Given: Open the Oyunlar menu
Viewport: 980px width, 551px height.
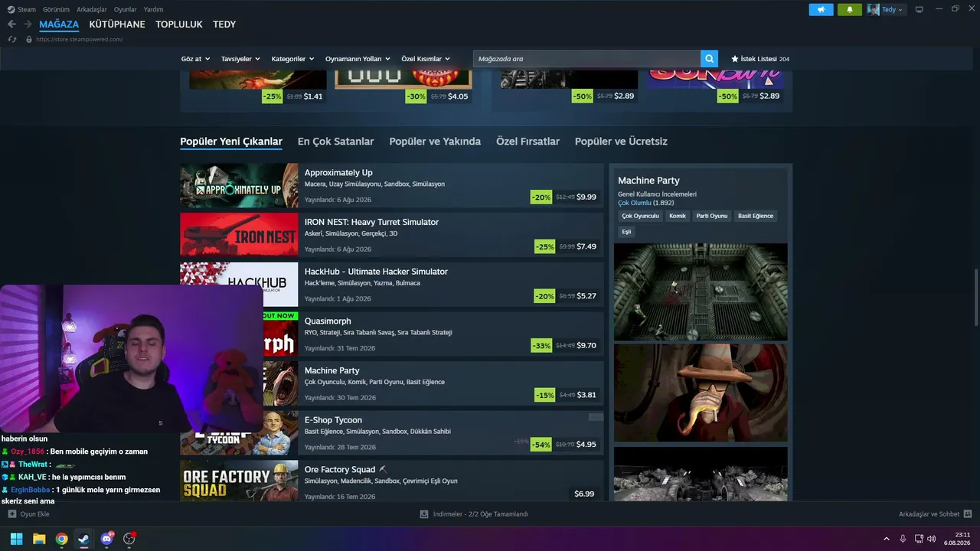Looking at the screenshot, I should [x=125, y=9].
